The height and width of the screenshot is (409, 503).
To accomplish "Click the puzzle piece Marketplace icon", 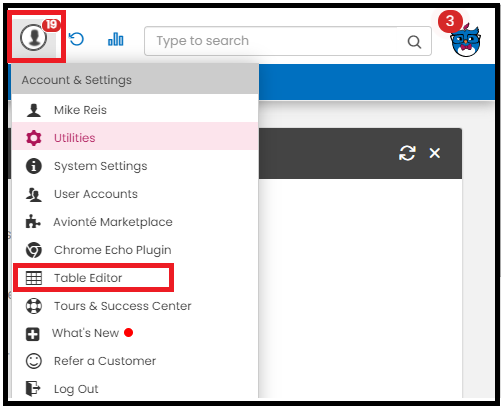I will 33,221.
